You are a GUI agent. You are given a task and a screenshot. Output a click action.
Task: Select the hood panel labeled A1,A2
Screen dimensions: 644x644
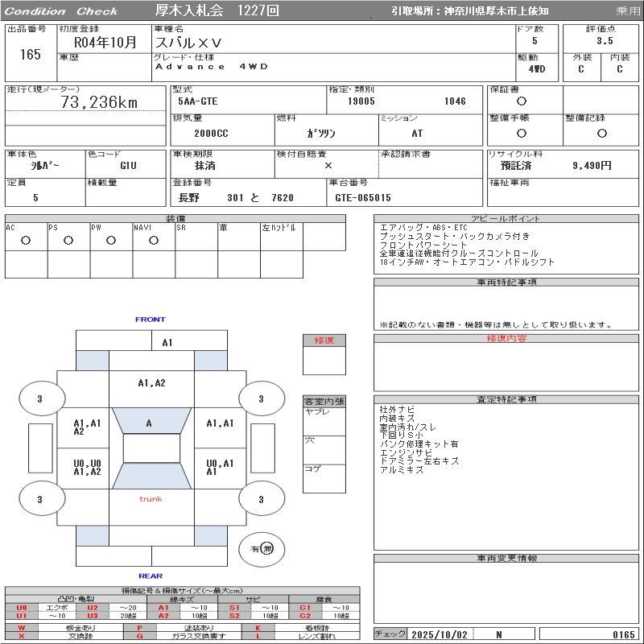151,383
